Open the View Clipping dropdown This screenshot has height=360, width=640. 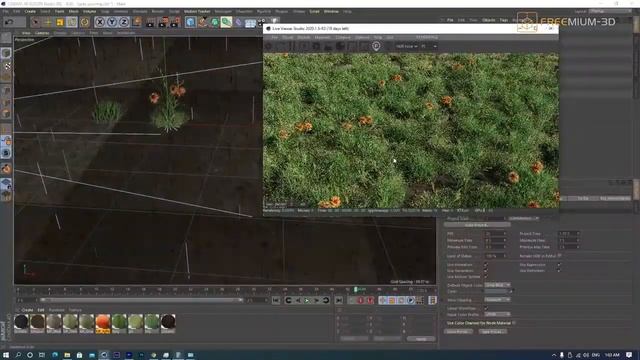(x=497, y=300)
